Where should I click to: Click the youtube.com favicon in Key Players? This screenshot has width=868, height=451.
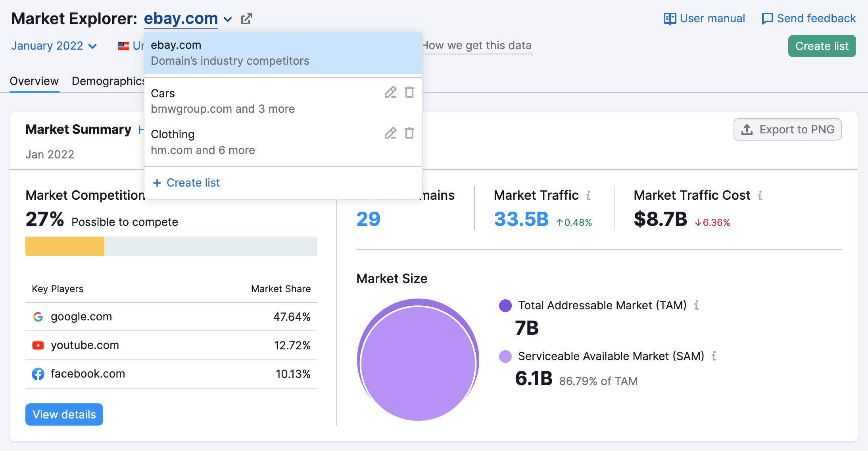pos(38,345)
